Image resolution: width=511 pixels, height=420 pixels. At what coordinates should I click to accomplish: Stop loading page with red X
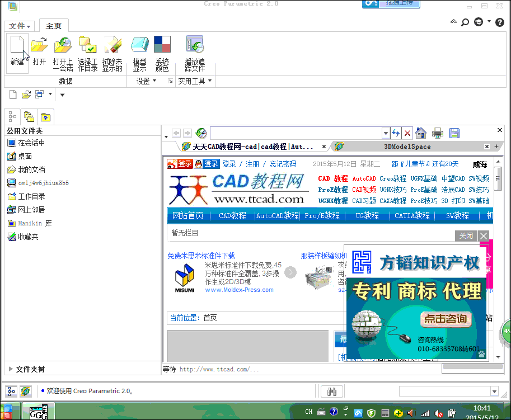[407, 133]
